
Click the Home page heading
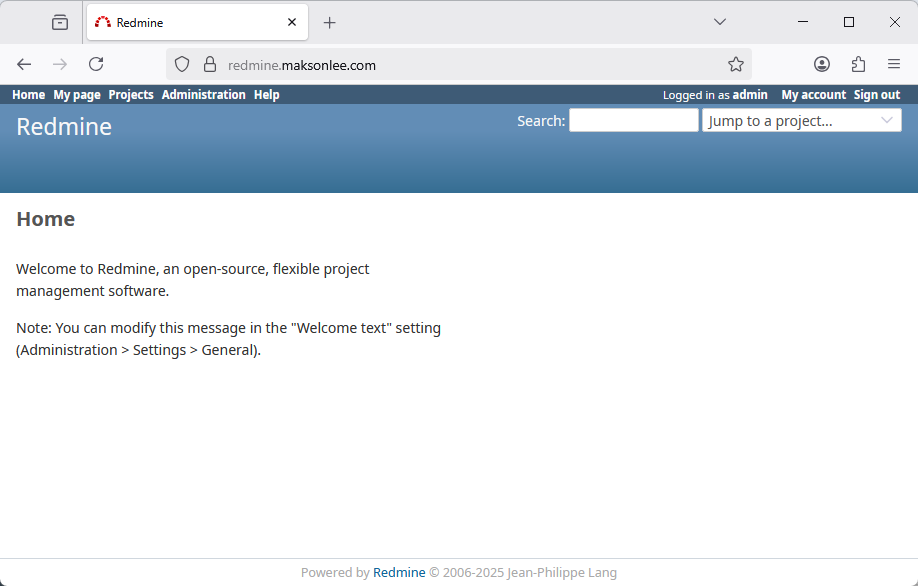click(46, 219)
